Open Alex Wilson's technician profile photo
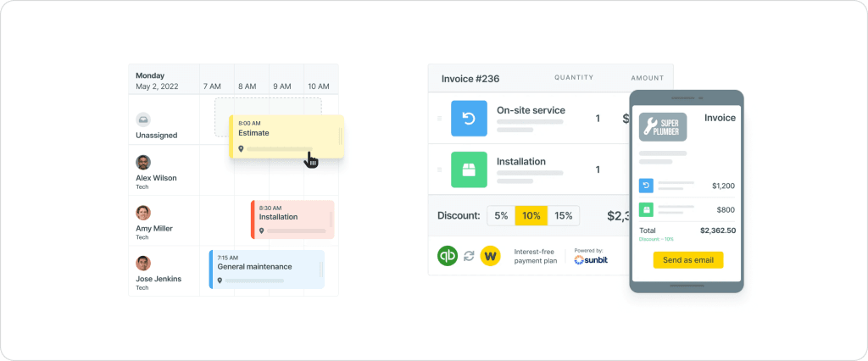 [143, 162]
